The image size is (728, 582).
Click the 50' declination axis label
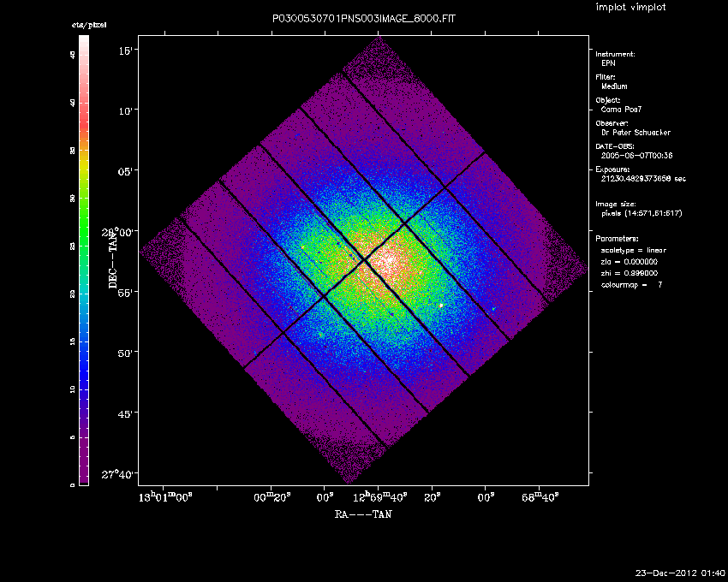click(125, 353)
